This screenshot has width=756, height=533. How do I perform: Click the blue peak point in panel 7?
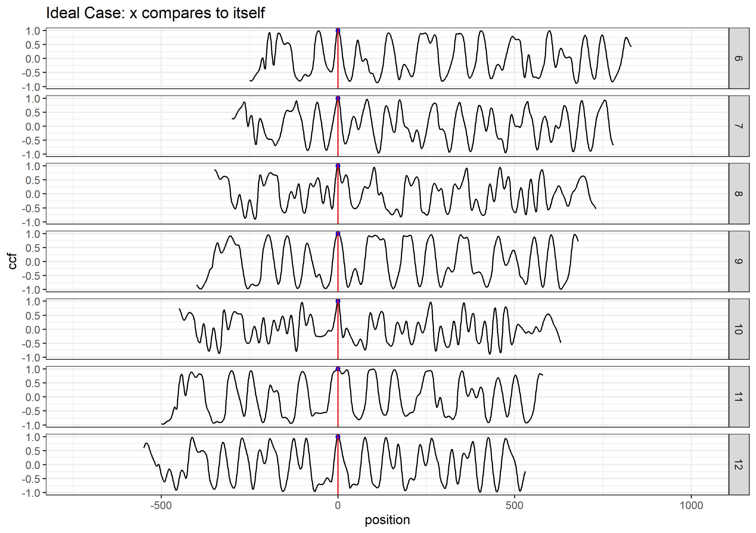pyautogui.click(x=338, y=99)
